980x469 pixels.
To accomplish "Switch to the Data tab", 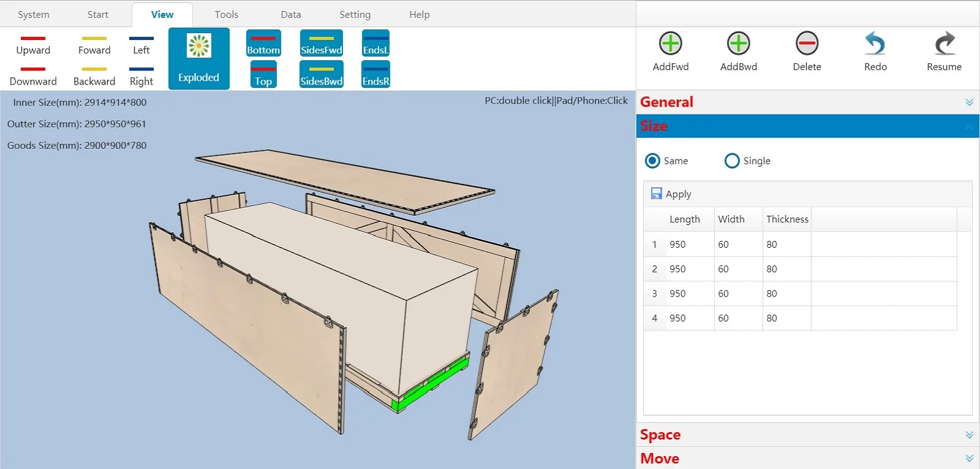I will coord(290,14).
